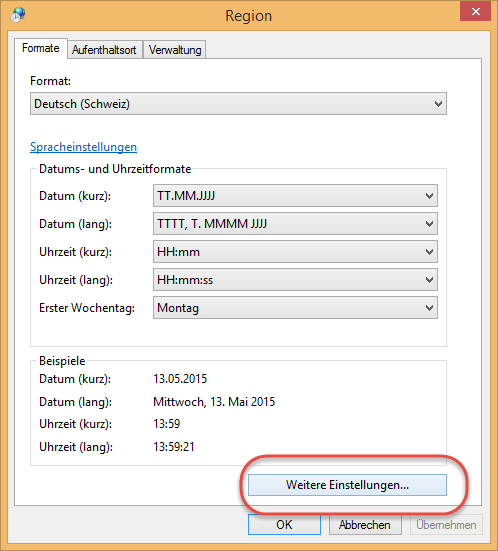Click the Region globe icon in title bar
This screenshot has width=498, height=551.
[18, 15]
